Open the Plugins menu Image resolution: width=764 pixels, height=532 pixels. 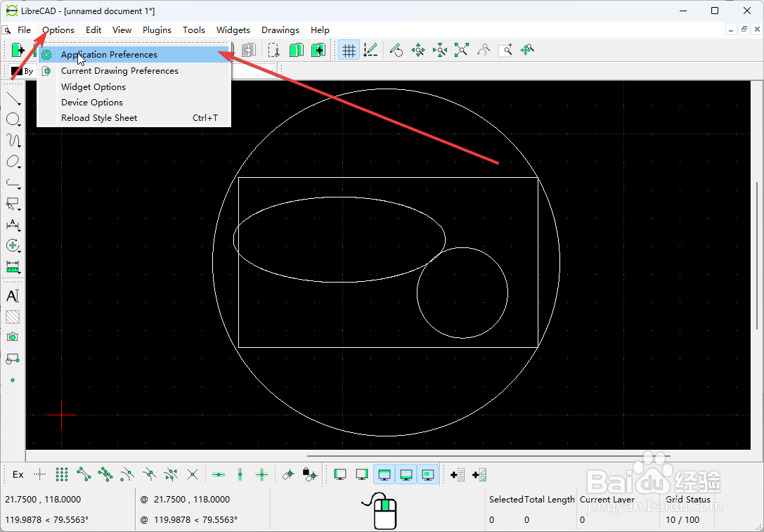[x=157, y=30]
